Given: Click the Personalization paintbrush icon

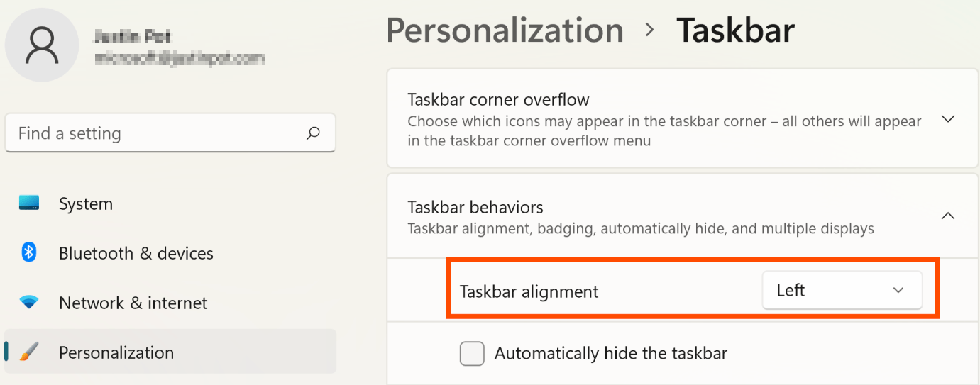Looking at the screenshot, I should [x=29, y=352].
